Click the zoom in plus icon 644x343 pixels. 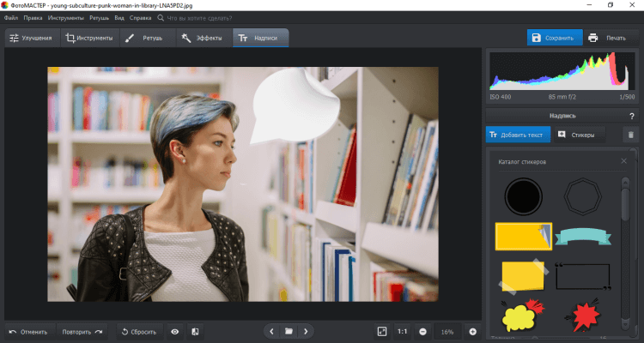472,331
